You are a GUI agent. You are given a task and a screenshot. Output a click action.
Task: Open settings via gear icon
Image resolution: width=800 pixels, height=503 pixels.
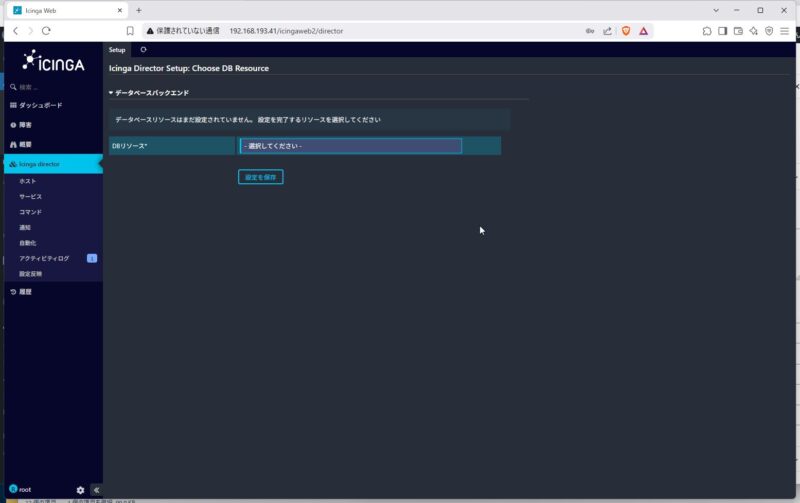pyautogui.click(x=80, y=490)
